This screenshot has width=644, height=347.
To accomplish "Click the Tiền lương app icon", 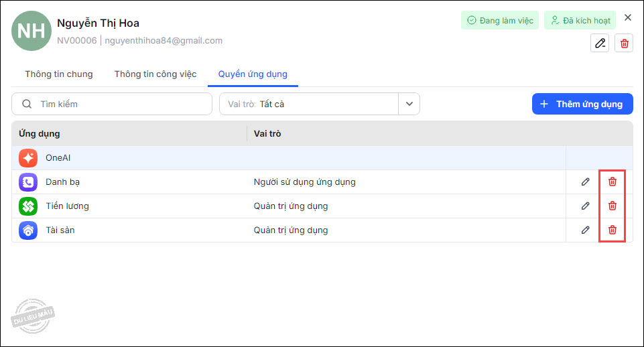I will tap(27, 206).
